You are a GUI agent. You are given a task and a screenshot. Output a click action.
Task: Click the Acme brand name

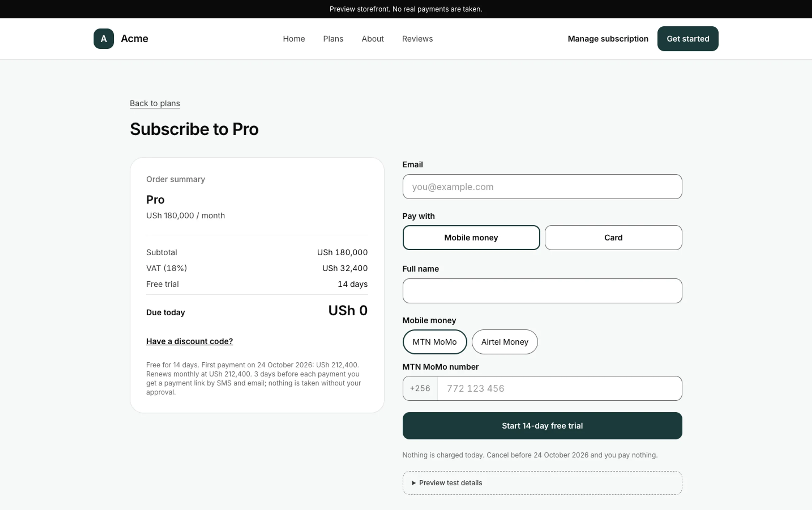tap(134, 39)
